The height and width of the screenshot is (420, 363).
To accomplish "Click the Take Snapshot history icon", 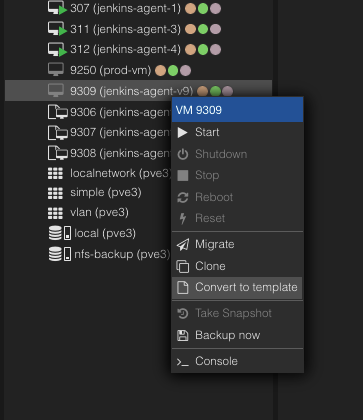I will [x=183, y=313].
